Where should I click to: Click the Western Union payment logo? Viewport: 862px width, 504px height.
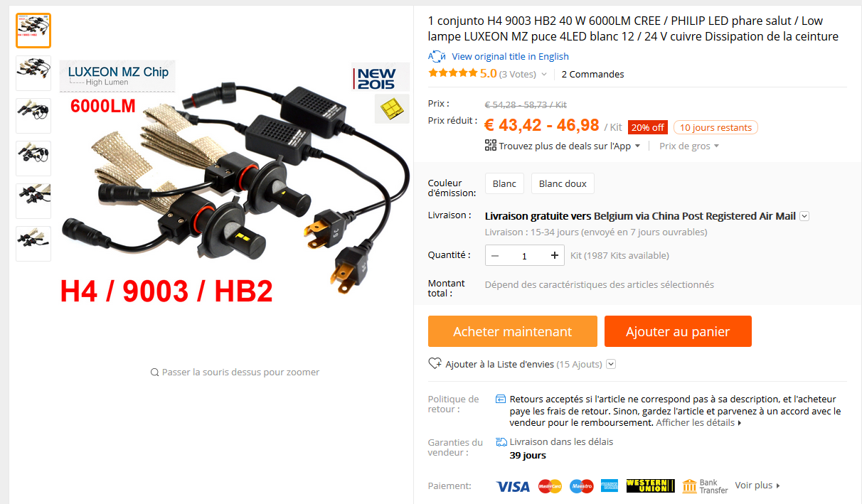pyautogui.click(x=651, y=486)
